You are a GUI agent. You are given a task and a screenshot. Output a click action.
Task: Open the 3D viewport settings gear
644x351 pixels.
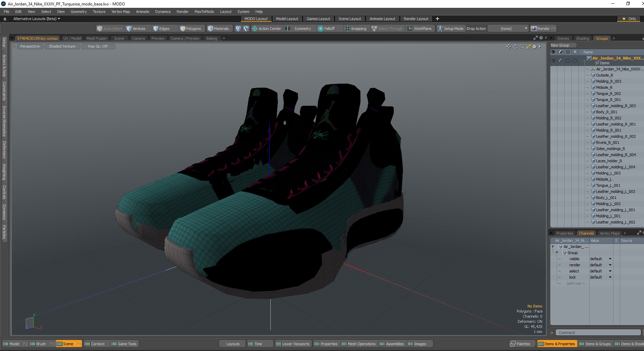pos(534,47)
